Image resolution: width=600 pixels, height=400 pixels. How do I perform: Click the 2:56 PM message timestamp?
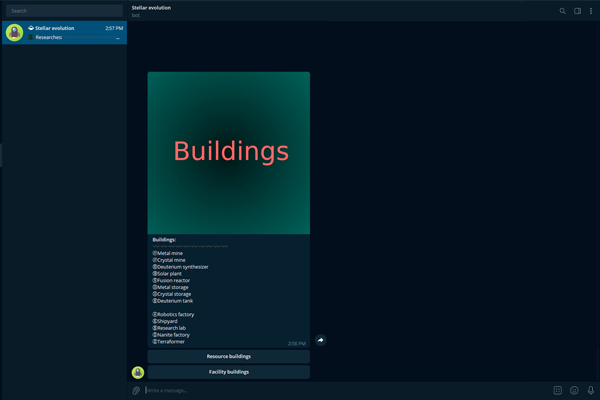pyautogui.click(x=297, y=343)
